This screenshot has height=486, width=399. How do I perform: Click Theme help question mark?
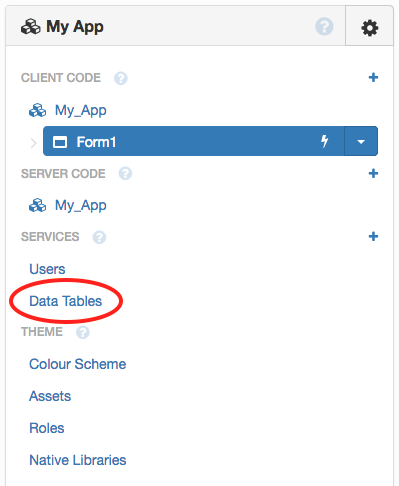pos(83,332)
